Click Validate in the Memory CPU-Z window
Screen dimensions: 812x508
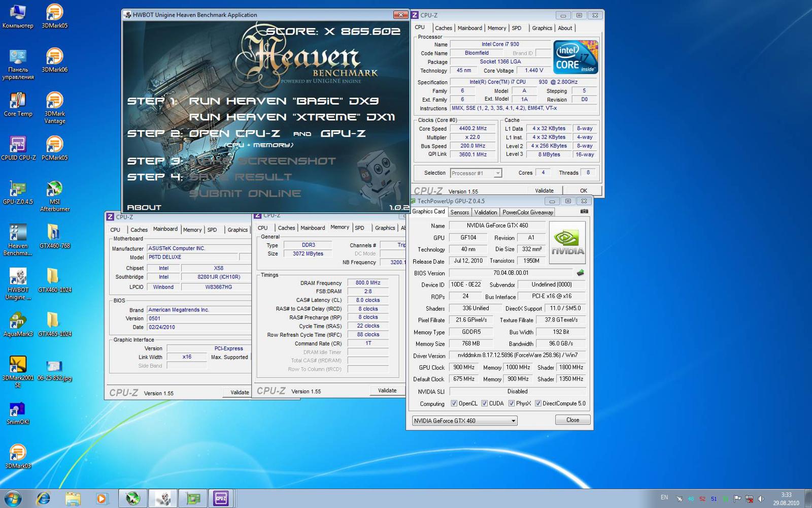pyautogui.click(x=387, y=391)
